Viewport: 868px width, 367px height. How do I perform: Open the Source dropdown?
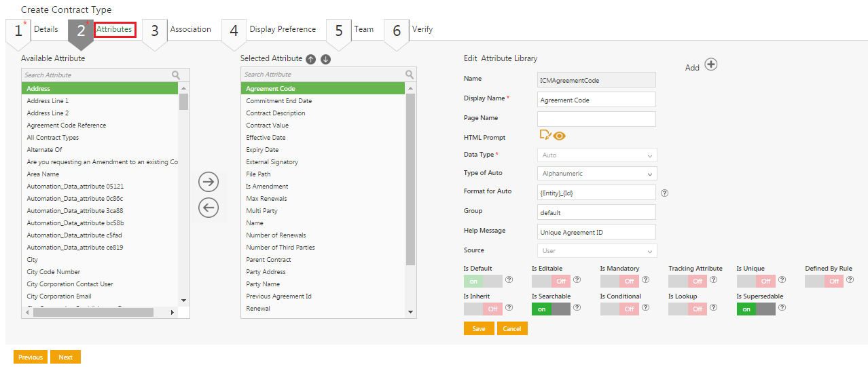596,251
